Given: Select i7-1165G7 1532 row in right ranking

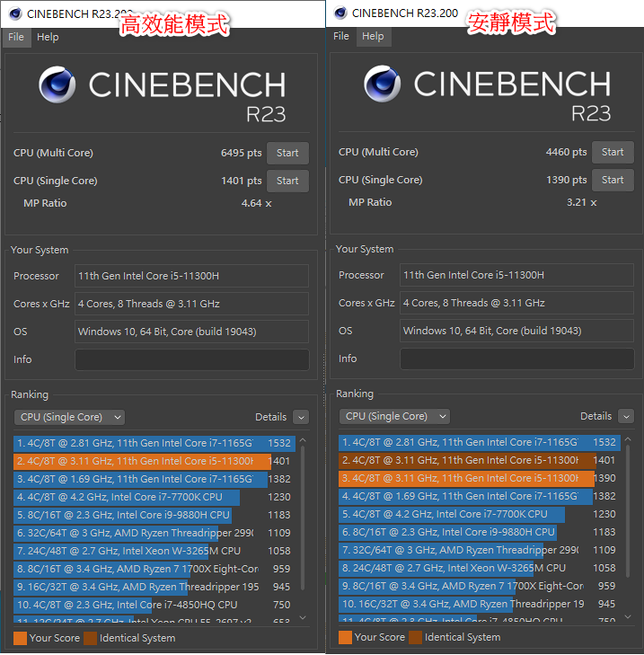Looking at the screenshot, I should [480, 442].
